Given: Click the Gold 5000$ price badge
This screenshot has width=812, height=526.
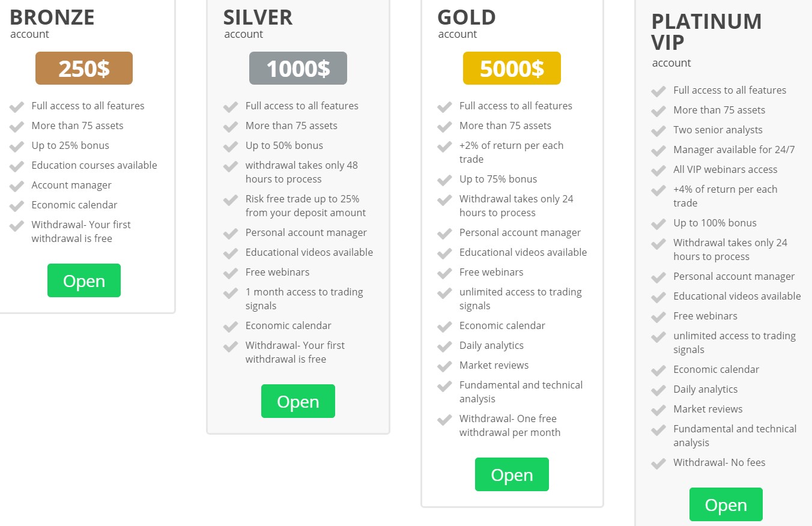Looking at the screenshot, I should 512,68.
